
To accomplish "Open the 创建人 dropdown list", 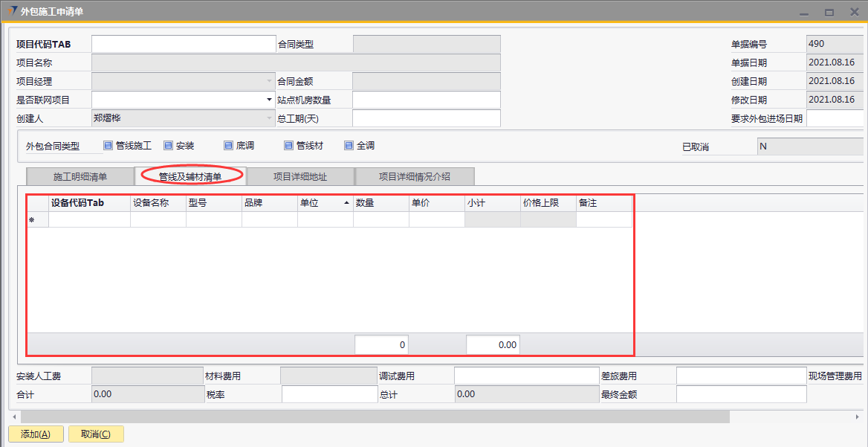I will tap(269, 118).
